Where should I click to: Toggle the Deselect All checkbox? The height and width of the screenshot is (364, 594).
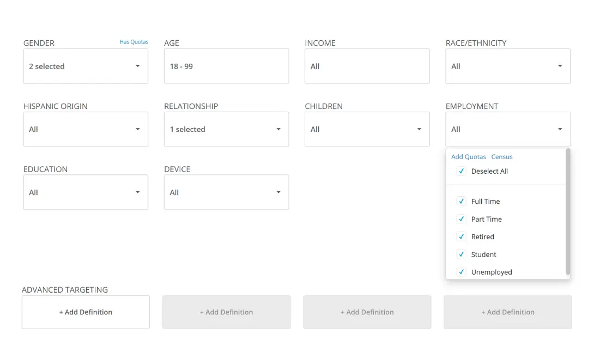click(x=461, y=171)
